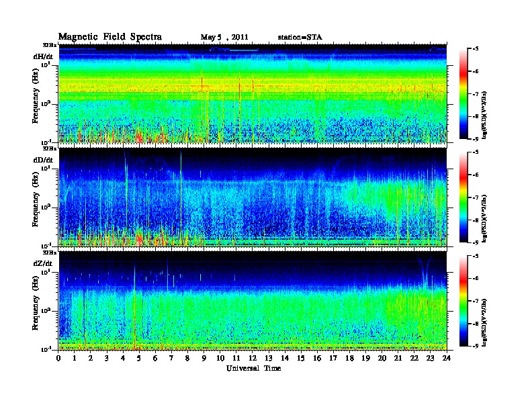The image size is (532, 411).
Task: Click the hour 13 tick label
Action: pos(269,359)
